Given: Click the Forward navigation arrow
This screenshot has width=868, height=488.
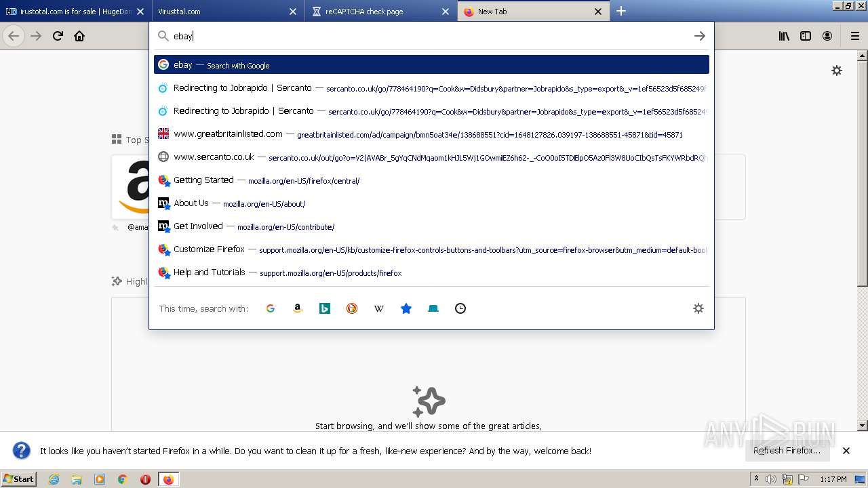Looking at the screenshot, I should tap(36, 36).
